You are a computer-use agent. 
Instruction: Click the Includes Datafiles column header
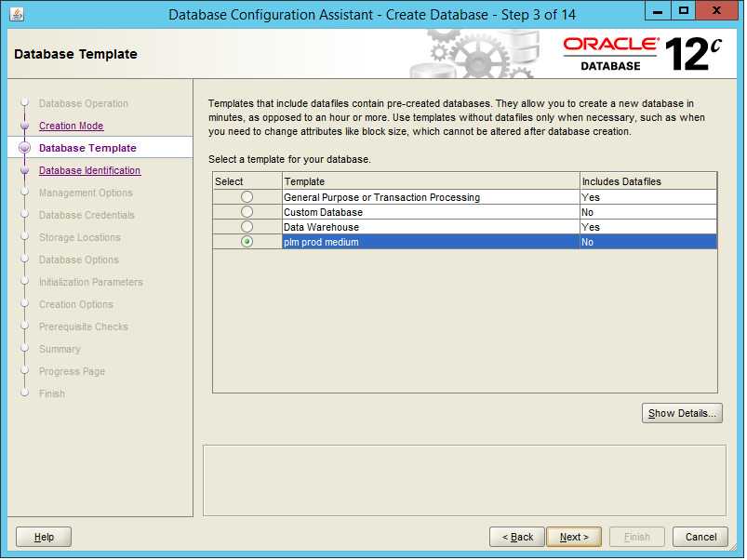coord(647,181)
